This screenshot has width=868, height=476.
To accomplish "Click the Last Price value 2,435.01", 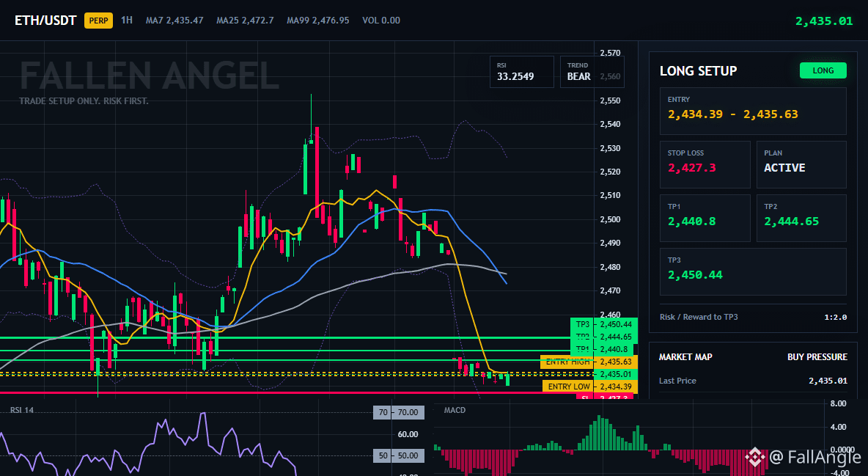I will pyautogui.click(x=828, y=381).
